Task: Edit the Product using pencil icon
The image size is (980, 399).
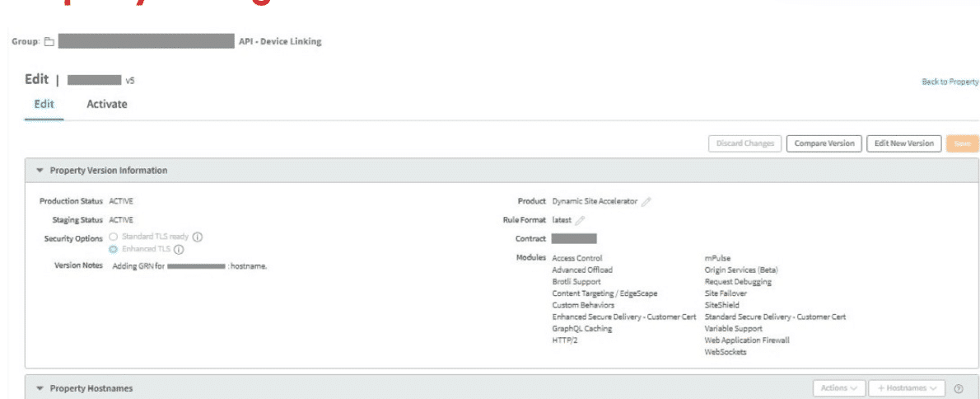Action: click(646, 201)
